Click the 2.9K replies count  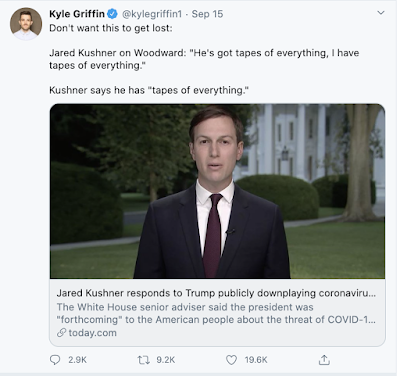77,360
